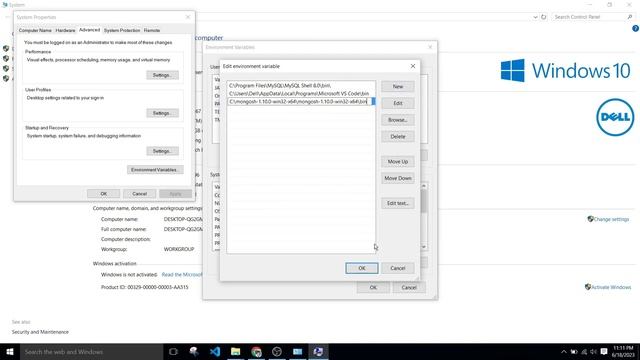The width and height of the screenshot is (640, 360).
Task: Show hidden system tray icons
Action: 563,352
